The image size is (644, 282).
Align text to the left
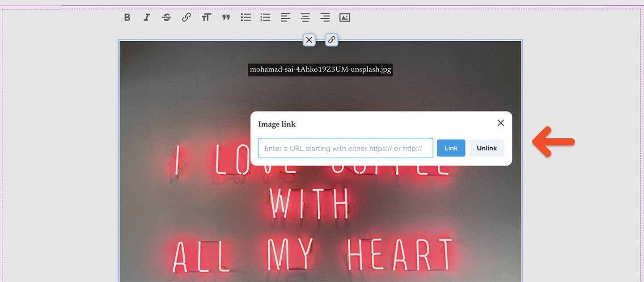tap(285, 17)
